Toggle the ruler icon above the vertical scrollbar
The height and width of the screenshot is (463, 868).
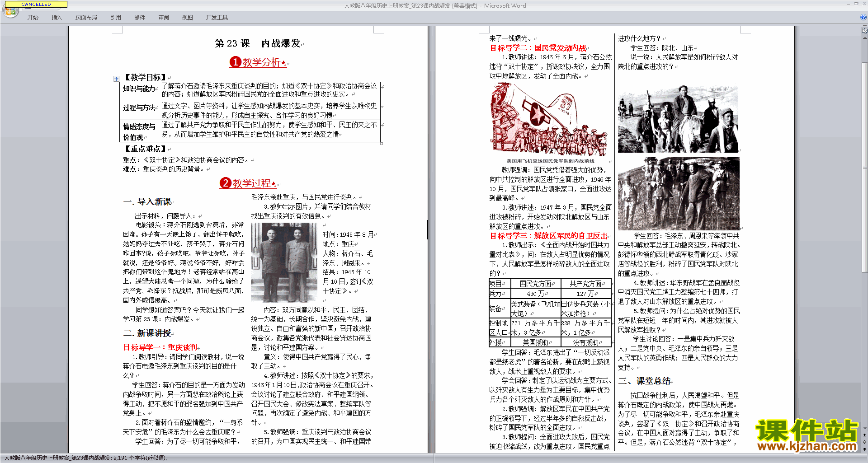point(865,31)
